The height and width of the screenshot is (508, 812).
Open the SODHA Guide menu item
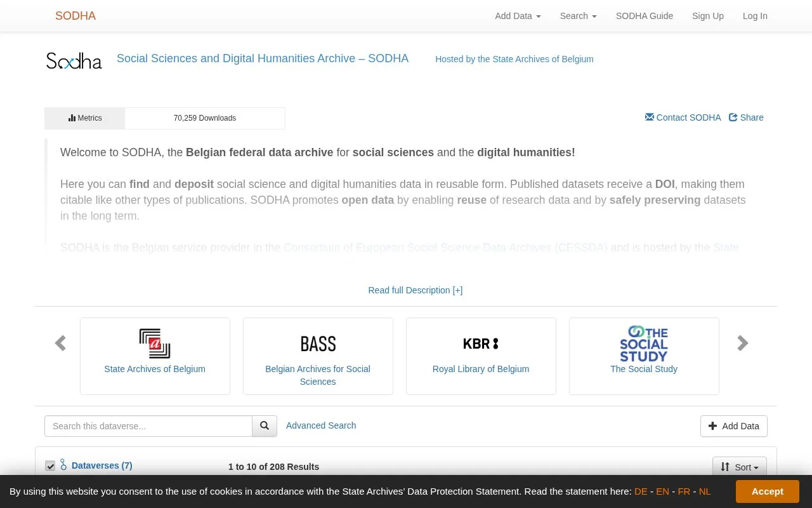(645, 16)
